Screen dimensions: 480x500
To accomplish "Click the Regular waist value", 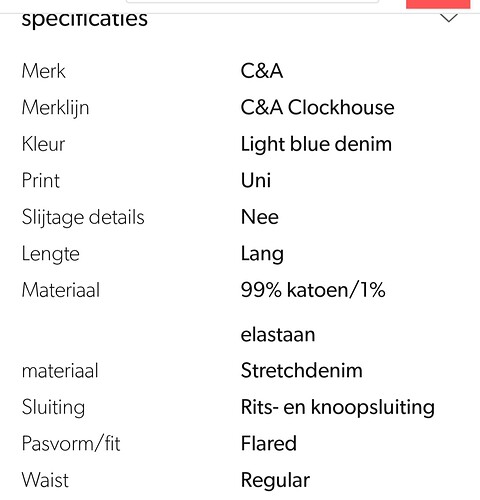I will (x=275, y=481).
